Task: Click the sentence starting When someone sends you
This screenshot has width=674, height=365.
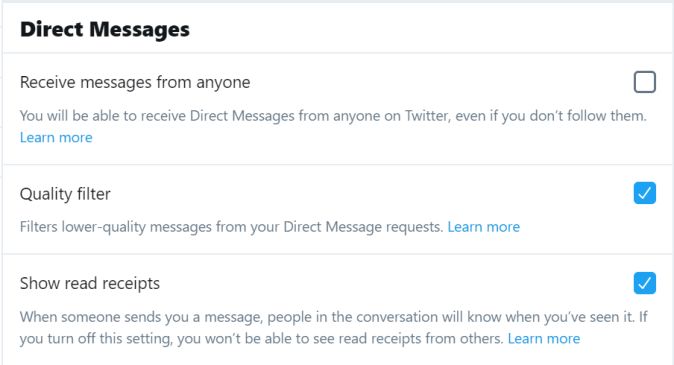Action: pyautogui.click(x=326, y=317)
